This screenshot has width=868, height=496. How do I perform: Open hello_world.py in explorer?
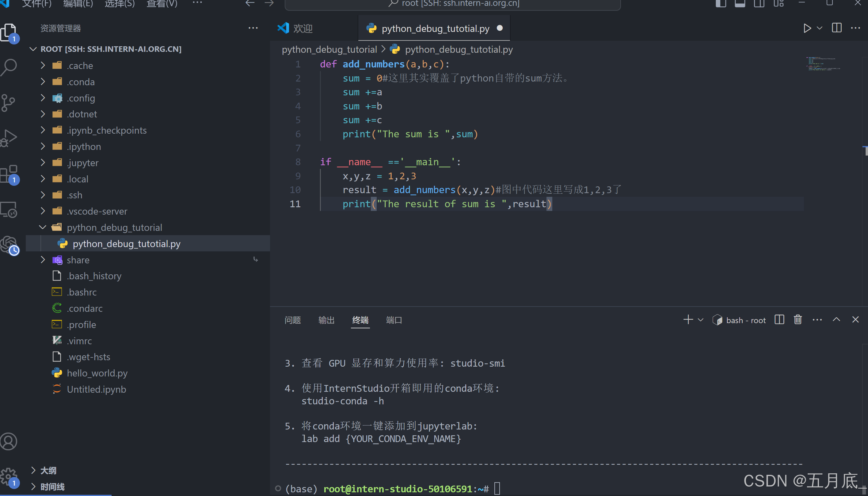point(97,373)
